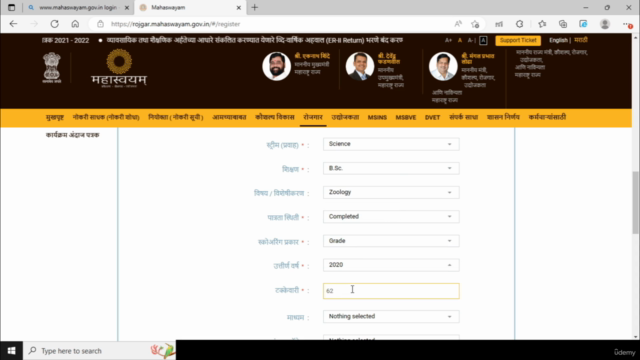Image resolution: width=640 pixels, height=360 pixels.
Task: Click the Chief Minister portrait photo
Action: pyautogui.click(x=276, y=66)
